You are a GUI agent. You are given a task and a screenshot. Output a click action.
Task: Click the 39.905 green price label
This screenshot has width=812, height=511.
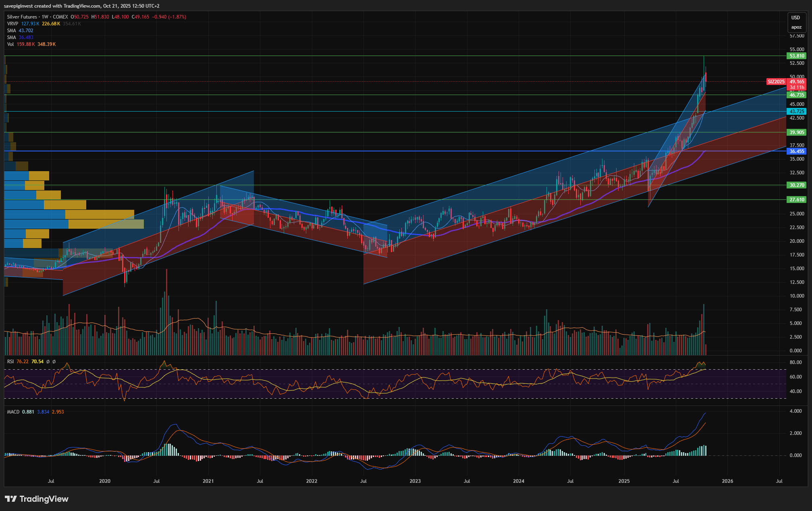tap(797, 132)
